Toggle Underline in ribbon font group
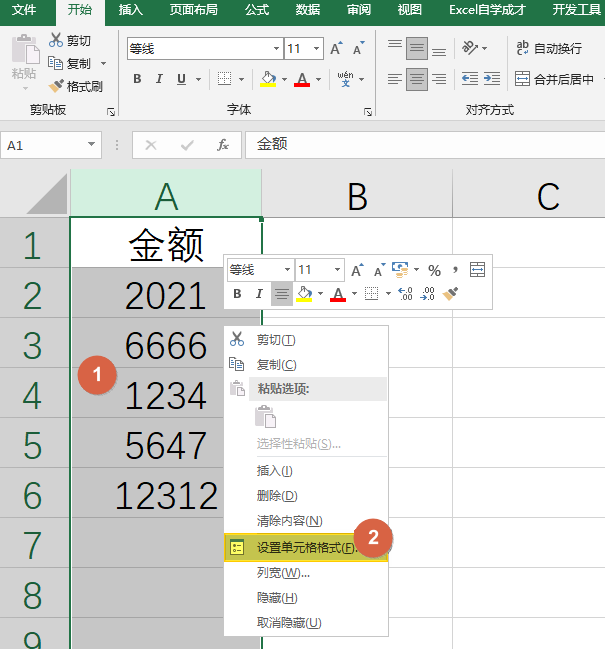Viewport: 605px width, 649px height. 181,79
